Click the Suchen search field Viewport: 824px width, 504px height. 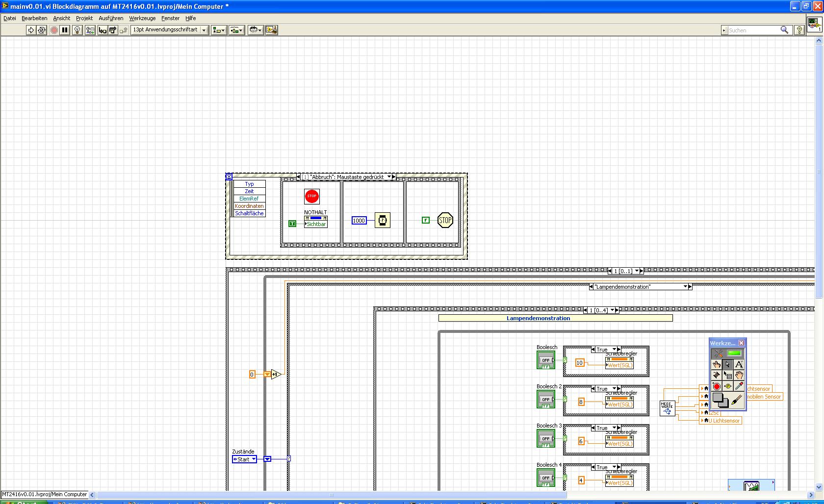[x=753, y=30]
